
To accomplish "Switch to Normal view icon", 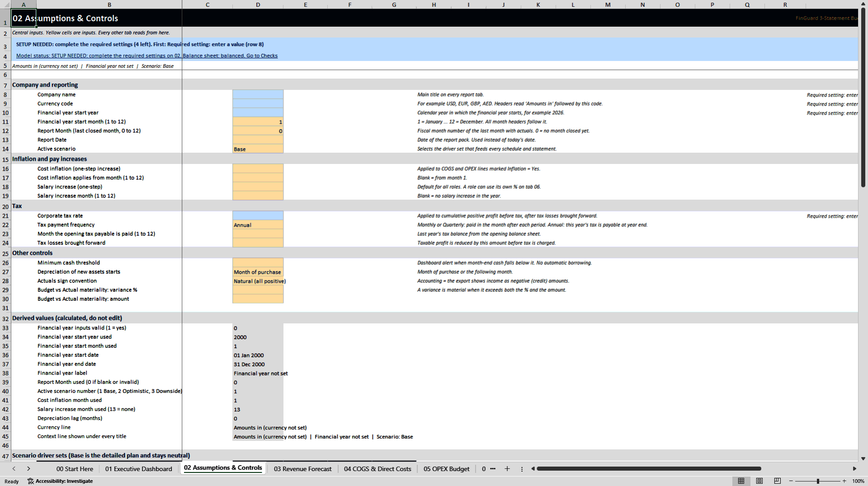I will tap(741, 481).
